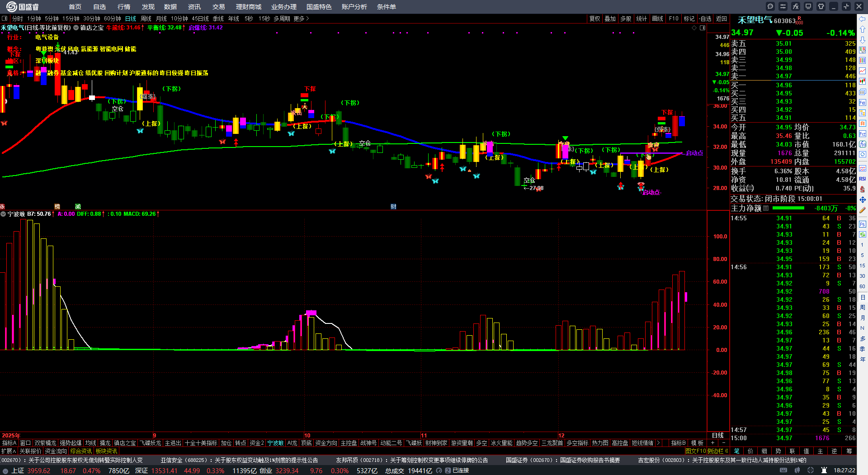868x475 pixels.
Task: Click the minus button to remove indicator pane
Action: 723,443
